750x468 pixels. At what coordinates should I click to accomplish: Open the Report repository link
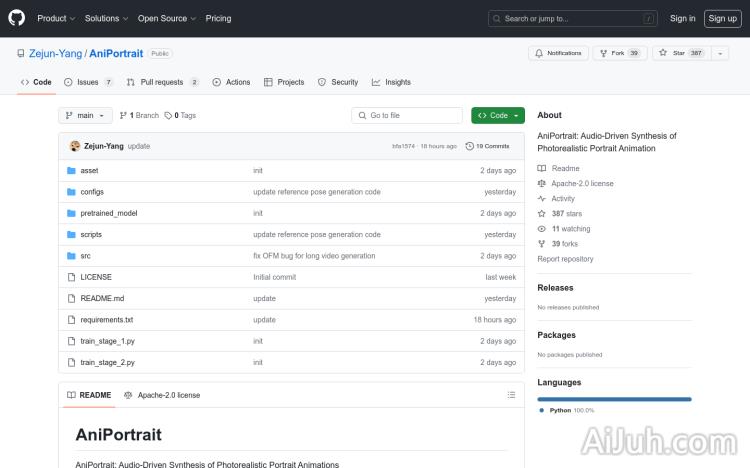(x=565, y=259)
